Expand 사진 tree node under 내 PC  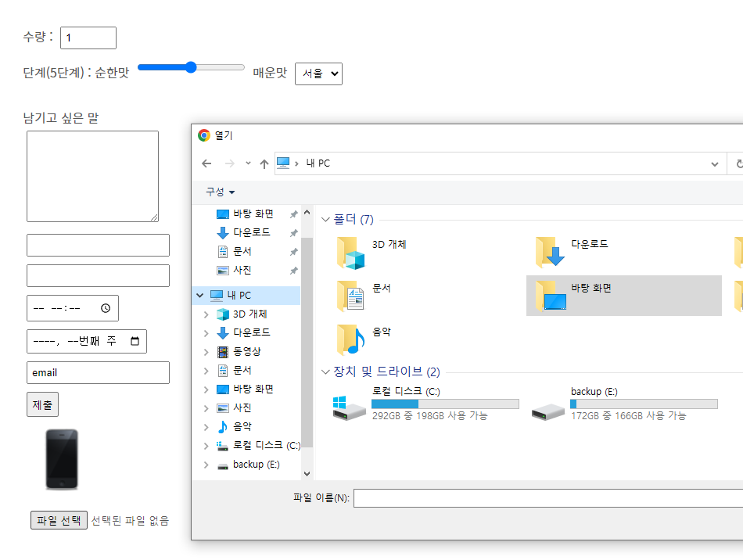pyautogui.click(x=206, y=408)
